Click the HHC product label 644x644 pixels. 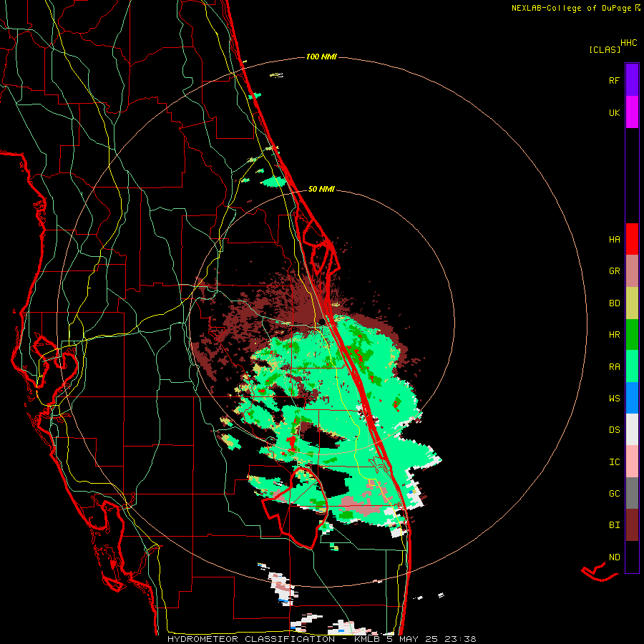coord(629,43)
